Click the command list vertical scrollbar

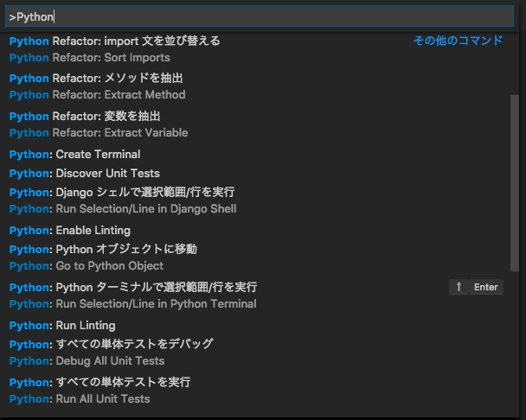[515, 183]
